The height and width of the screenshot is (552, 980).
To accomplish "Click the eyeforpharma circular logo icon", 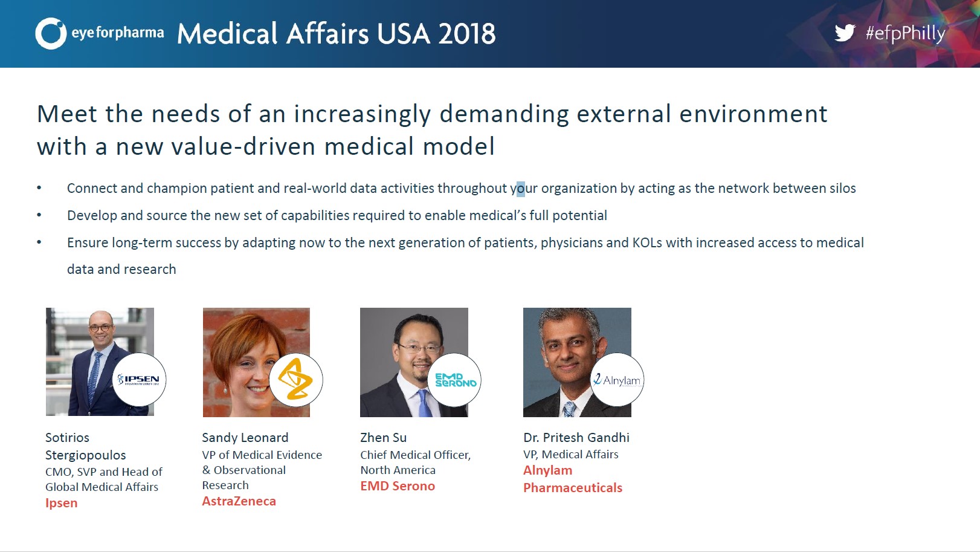I will [51, 33].
